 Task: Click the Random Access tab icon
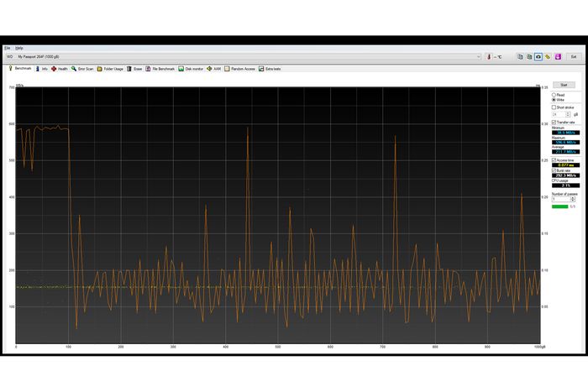pos(227,69)
